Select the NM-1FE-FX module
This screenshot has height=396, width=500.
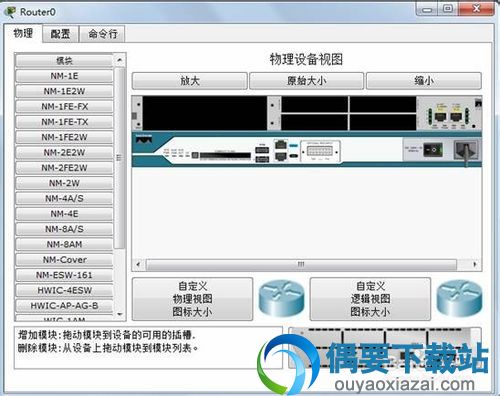[64, 106]
